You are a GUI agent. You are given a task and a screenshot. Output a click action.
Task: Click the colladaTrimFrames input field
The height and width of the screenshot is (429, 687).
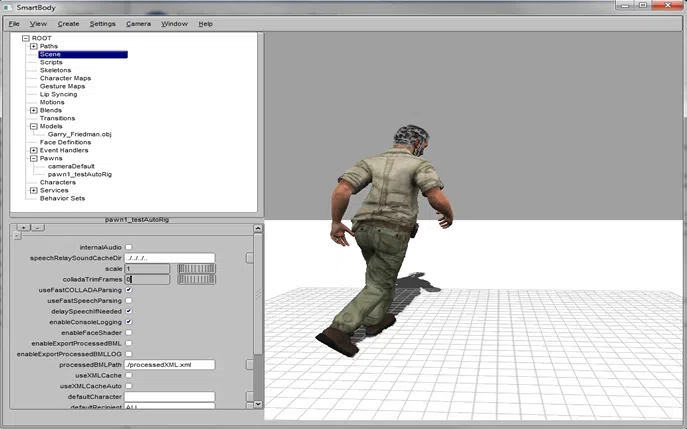pos(149,279)
